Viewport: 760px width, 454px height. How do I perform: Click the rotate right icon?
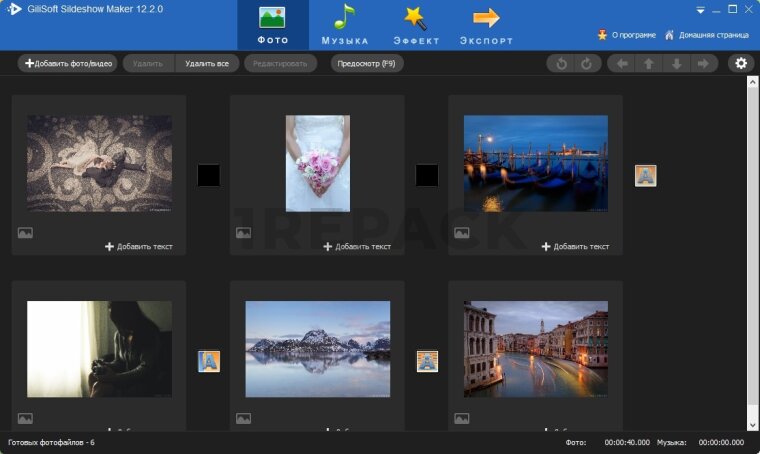click(586, 64)
